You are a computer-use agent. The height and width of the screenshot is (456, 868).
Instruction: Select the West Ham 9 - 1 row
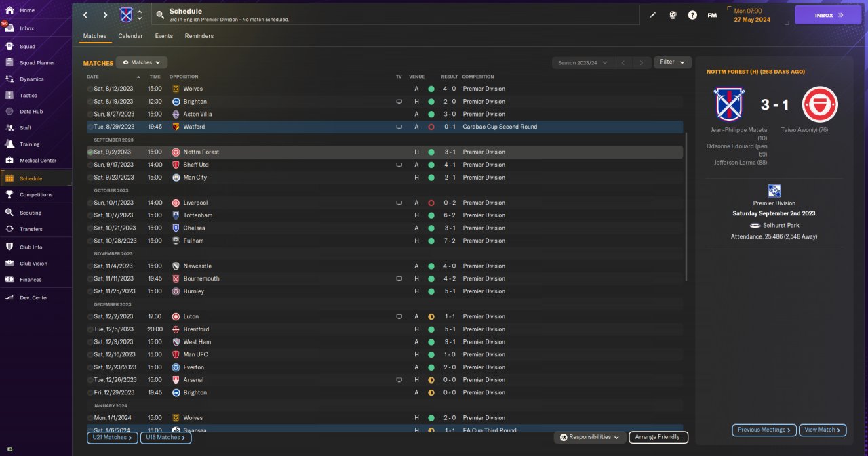(384, 342)
